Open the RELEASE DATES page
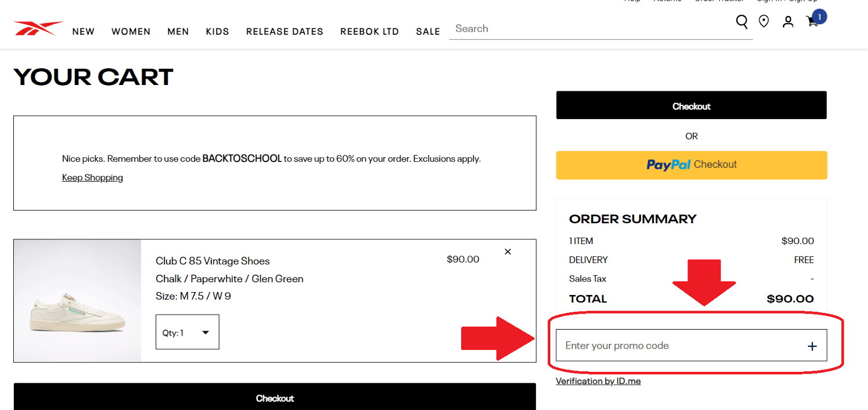This screenshot has height=410, width=868. tap(284, 32)
